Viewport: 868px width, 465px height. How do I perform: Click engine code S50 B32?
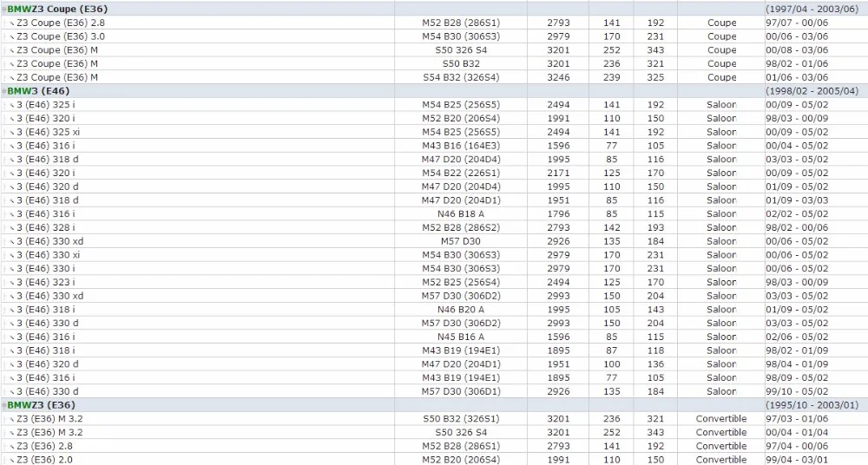click(461, 63)
